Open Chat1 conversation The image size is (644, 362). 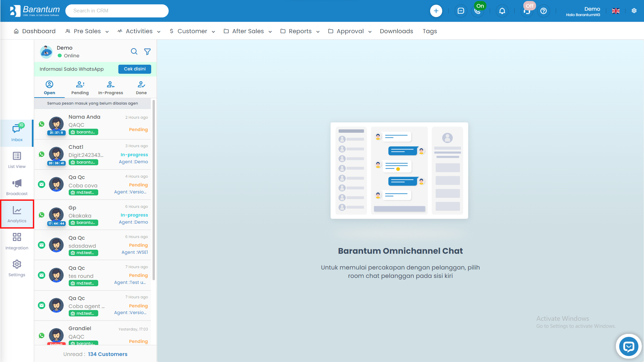(93, 155)
